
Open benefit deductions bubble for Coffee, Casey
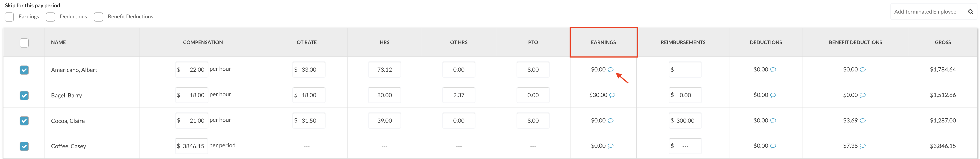(x=862, y=146)
